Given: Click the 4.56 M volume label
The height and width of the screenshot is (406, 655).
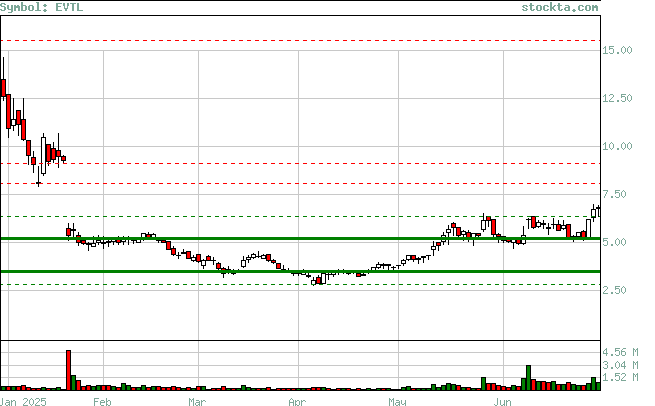Looking at the screenshot, I should 620,352.
